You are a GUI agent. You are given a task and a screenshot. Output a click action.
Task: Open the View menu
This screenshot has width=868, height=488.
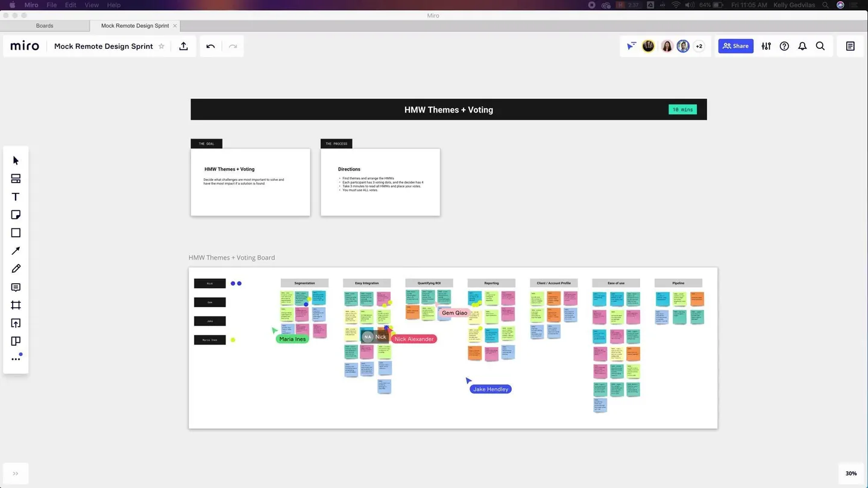(91, 5)
